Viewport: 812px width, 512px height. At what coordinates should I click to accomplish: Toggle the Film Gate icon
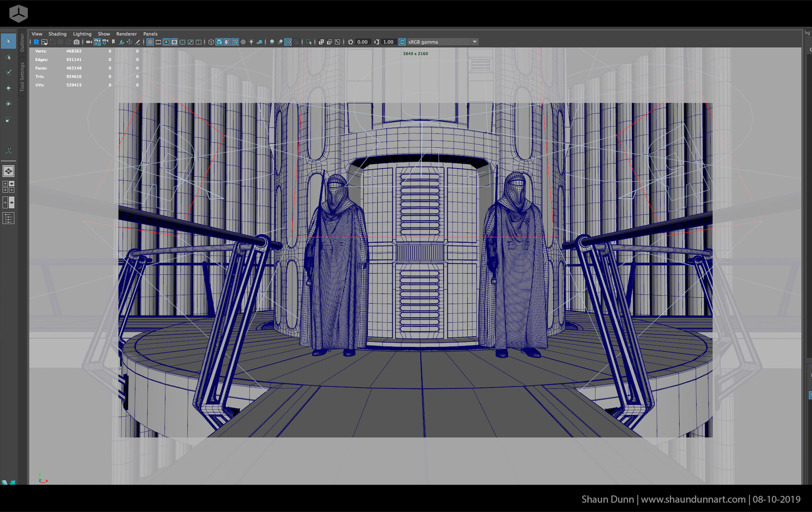[158, 42]
